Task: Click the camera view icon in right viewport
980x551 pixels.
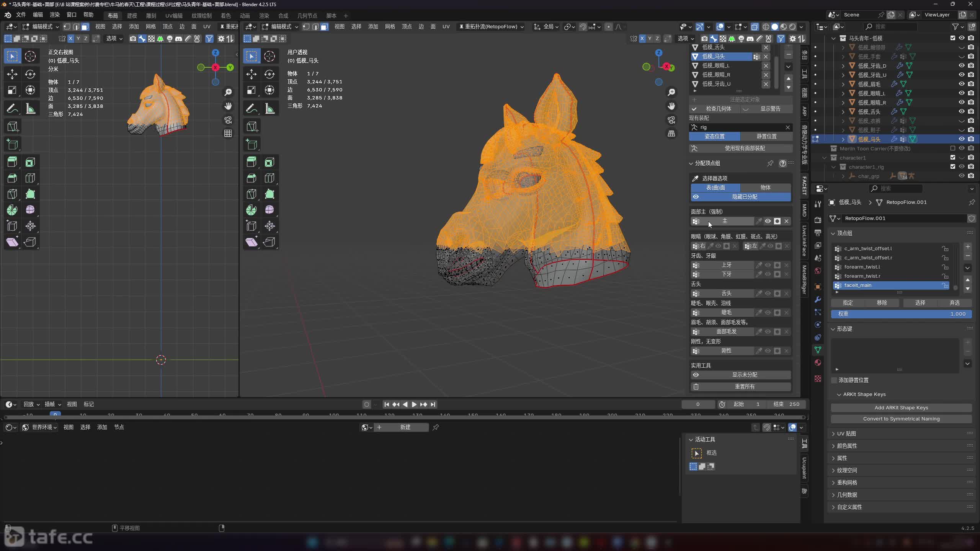Action: point(671,120)
